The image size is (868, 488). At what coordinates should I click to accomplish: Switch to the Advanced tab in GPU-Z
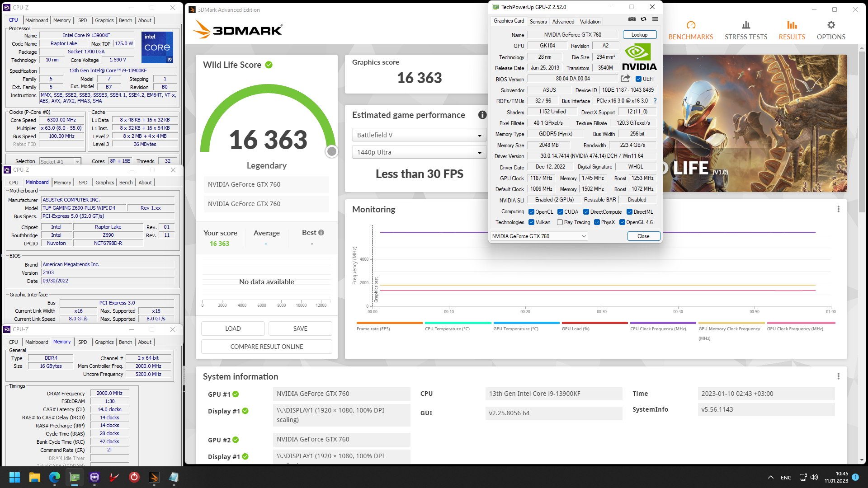pyautogui.click(x=563, y=21)
